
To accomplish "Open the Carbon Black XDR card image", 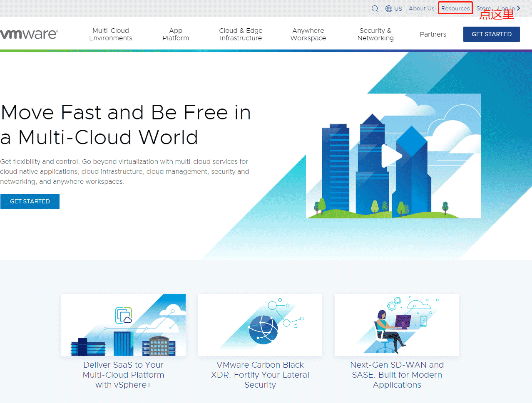I will click(260, 325).
